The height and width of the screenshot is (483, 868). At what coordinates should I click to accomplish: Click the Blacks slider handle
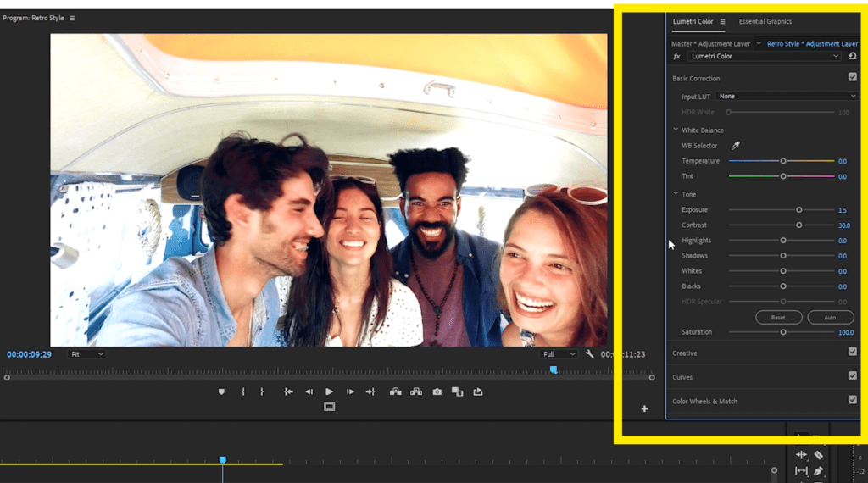point(783,286)
